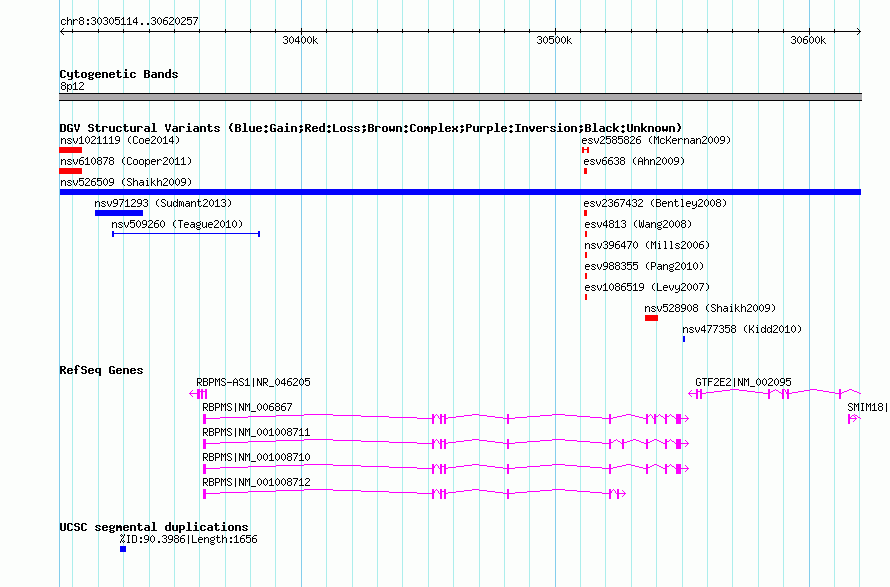Open nsv526509 (Shaikh2009) variant label
Image resolution: width=890 pixels, height=587 pixels.
tap(126, 182)
